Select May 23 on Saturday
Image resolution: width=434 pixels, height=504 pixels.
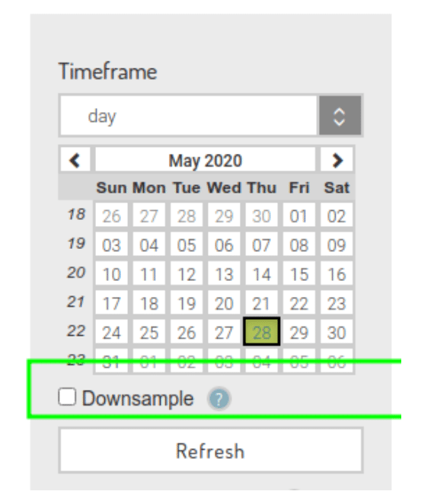(337, 303)
